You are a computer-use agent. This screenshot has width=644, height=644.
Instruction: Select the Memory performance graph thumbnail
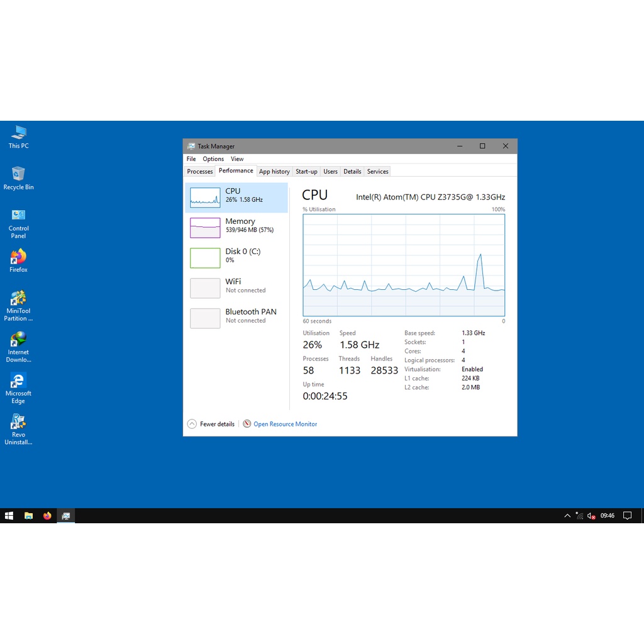pyautogui.click(x=205, y=227)
